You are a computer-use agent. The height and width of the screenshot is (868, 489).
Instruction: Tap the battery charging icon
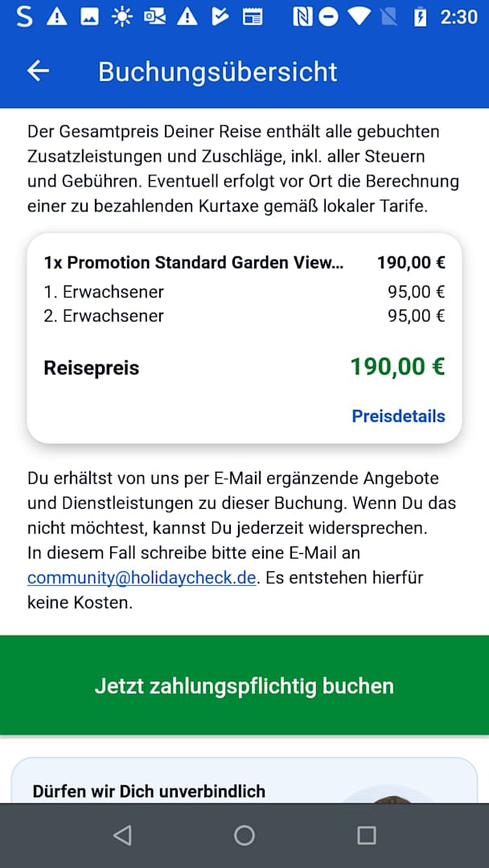tap(420, 16)
